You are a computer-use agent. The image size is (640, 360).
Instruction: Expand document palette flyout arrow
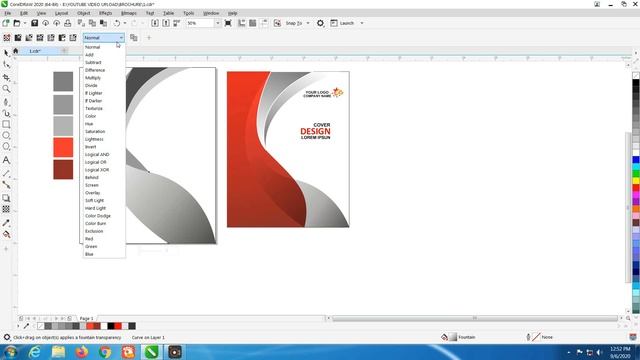point(18,326)
